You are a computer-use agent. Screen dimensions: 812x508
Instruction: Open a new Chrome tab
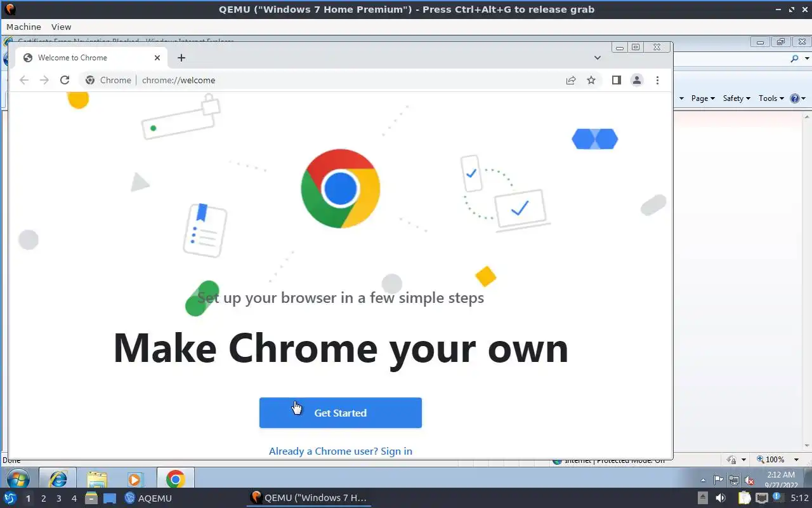pos(181,58)
